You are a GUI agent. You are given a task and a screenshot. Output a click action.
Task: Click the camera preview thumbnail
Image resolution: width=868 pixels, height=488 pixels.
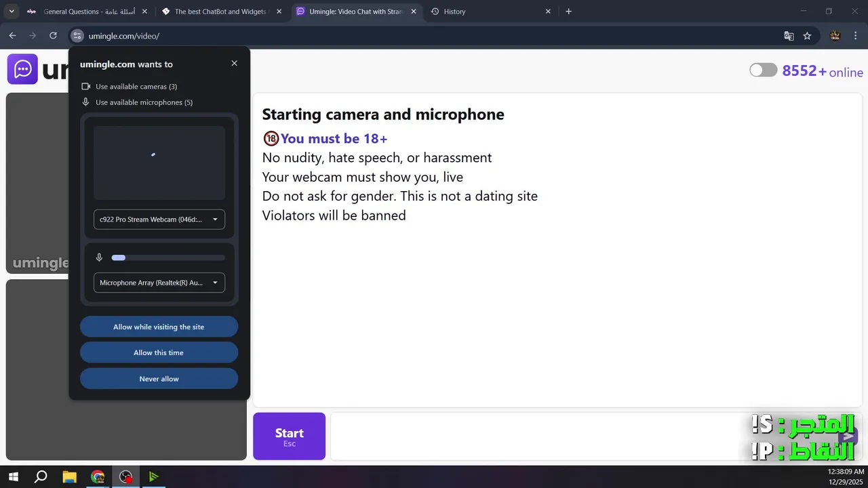pyautogui.click(x=159, y=163)
